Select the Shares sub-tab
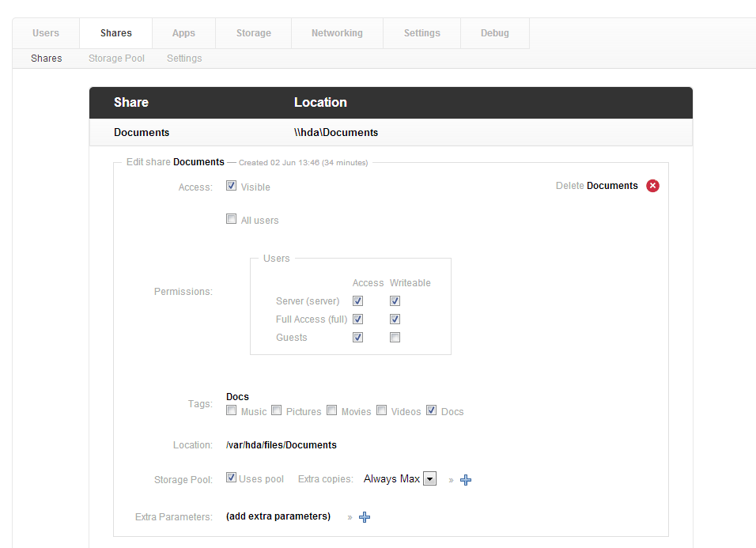756x548 pixels. click(x=47, y=59)
